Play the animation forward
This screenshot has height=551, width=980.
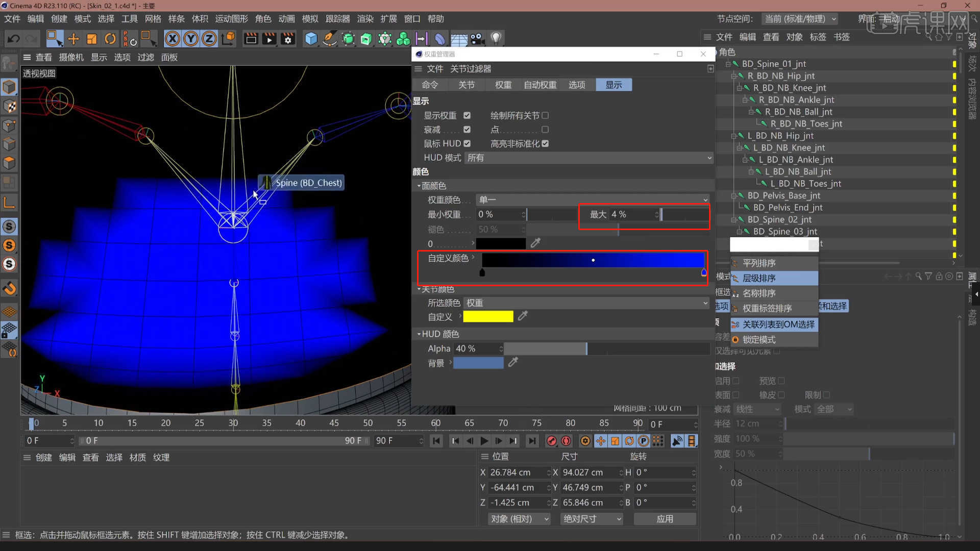pyautogui.click(x=484, y=441)
